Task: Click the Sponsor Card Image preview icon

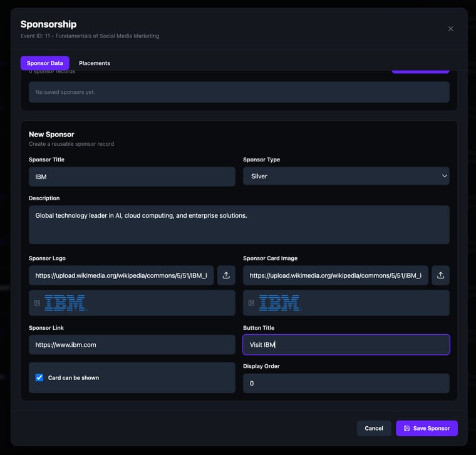Action: point(251,303)
